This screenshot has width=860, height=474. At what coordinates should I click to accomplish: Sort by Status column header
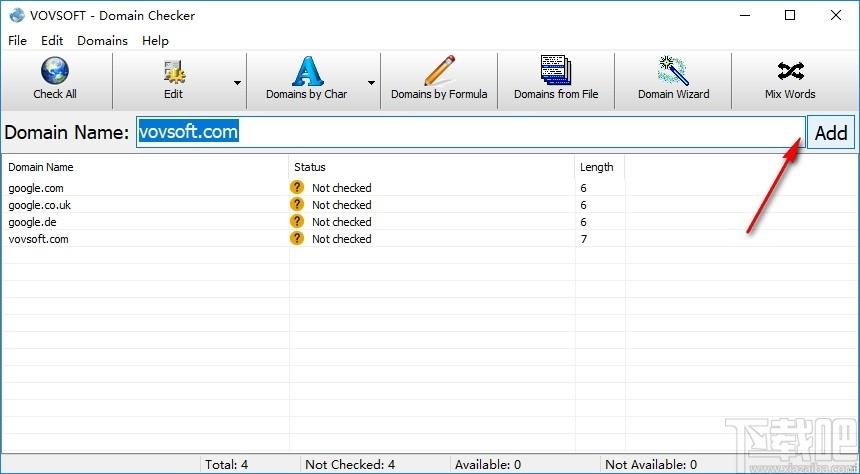click(432, 167)
